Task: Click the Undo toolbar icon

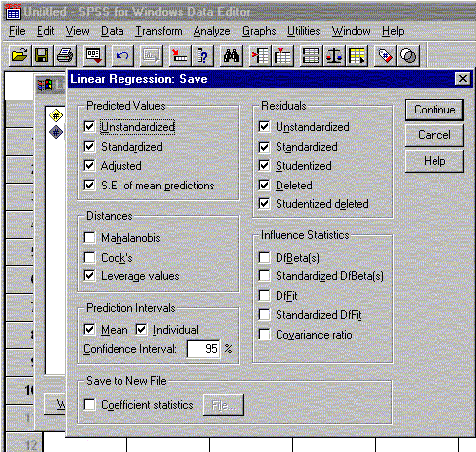Action: point(122,55)
